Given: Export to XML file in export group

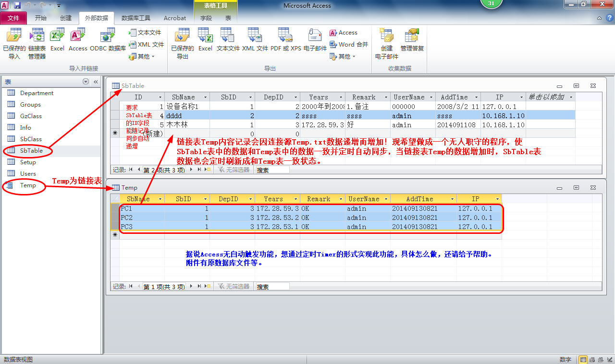Looking at the screenshot, I should (255, 39).
